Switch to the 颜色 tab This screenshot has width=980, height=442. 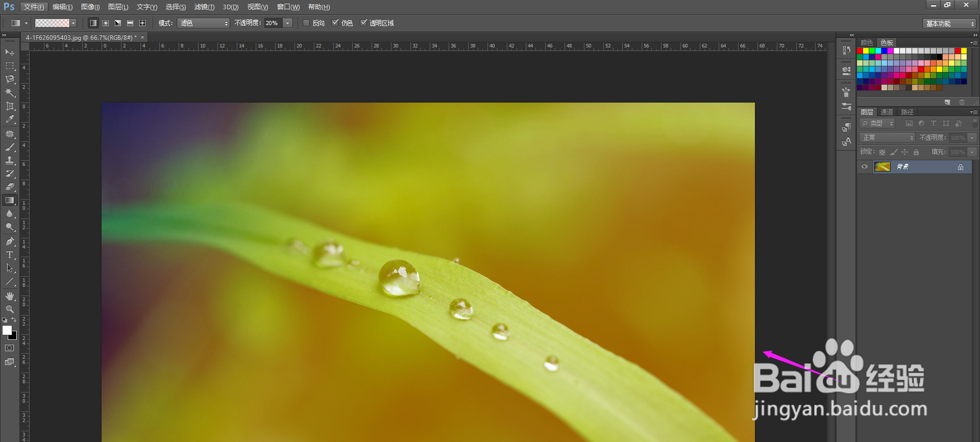pos(867,43)
